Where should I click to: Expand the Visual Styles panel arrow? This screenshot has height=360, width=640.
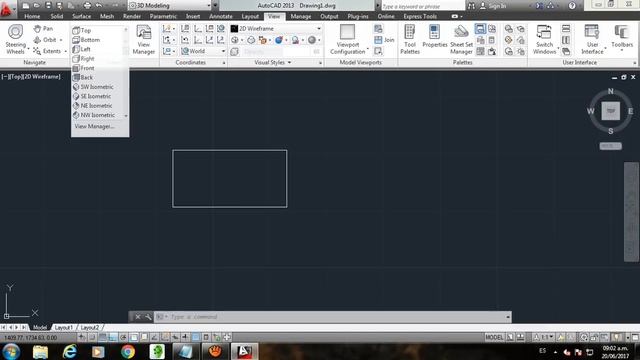[x=289, y=62]
